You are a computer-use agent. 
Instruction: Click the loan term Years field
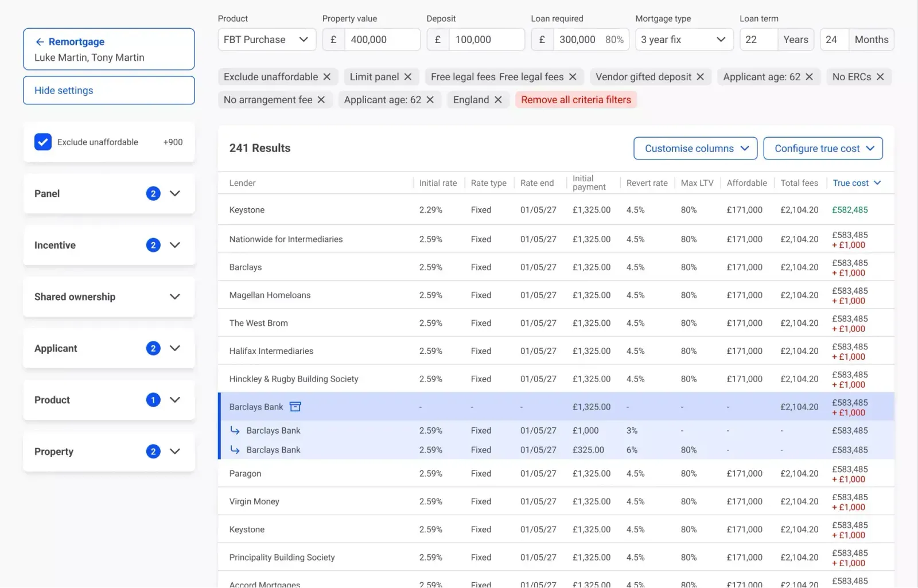(x=758, y=40)
